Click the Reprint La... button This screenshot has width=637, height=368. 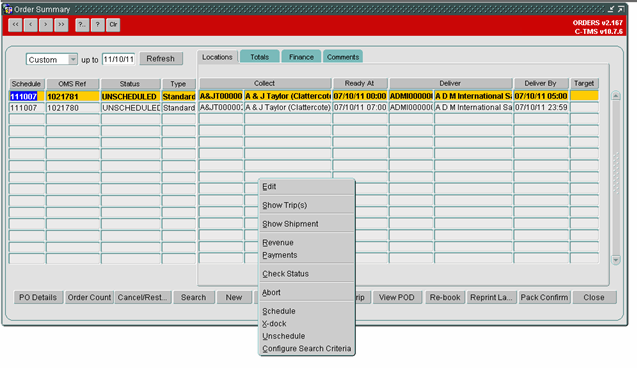click(x=492, y=297)
